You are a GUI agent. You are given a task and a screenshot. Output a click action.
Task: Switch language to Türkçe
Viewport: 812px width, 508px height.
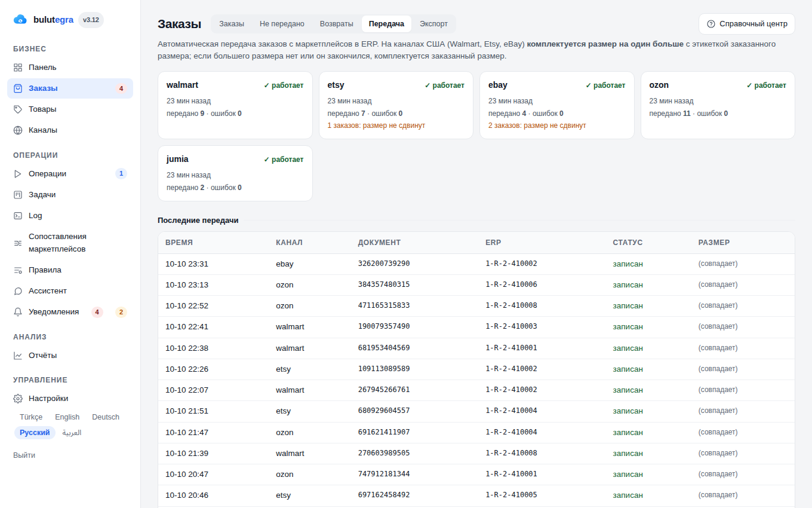tap(31, 417)
